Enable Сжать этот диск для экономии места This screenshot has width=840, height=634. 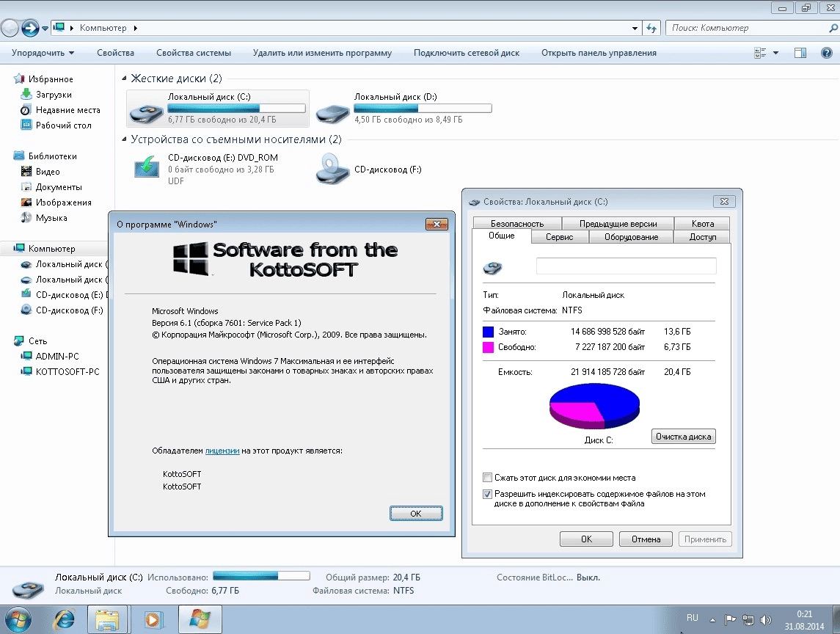tap(488, 478)
